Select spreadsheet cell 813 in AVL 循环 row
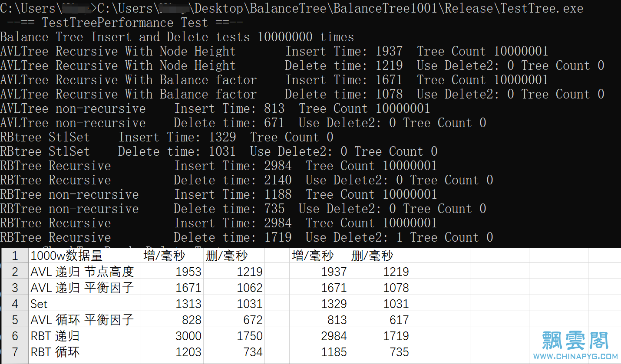Image resolution: width=621 pixels, height=364 pixels. pos(319,320)
